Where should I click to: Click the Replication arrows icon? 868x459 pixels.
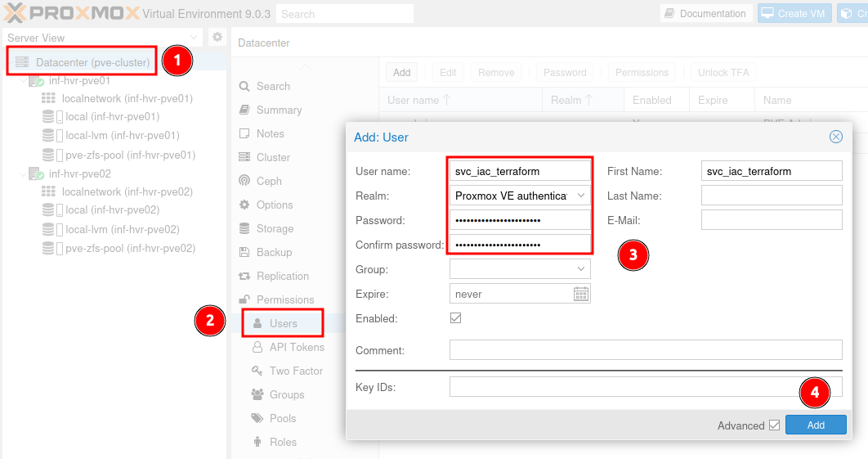(x=244, y=276)
